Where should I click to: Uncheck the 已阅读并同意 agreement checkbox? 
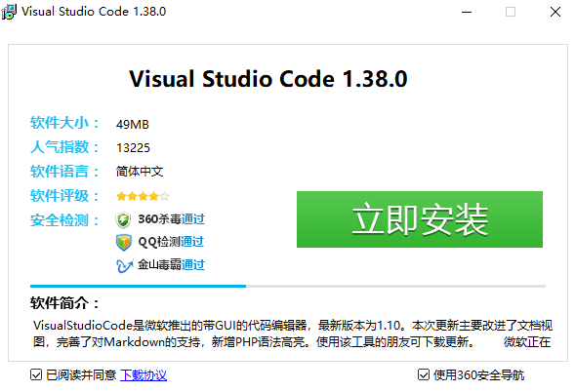36,374
